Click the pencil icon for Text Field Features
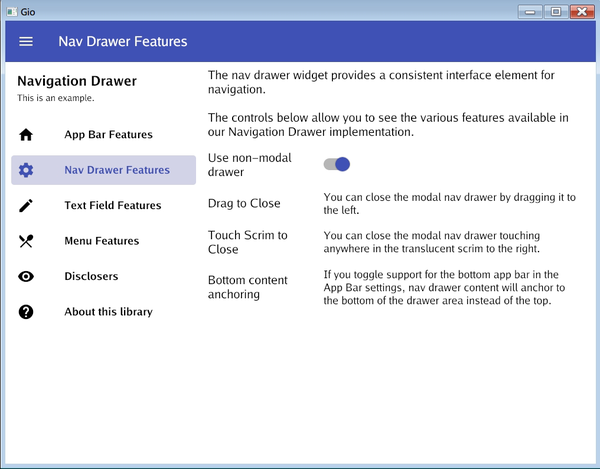This screenshot has height=469, width=600. [x=26, y=206]
